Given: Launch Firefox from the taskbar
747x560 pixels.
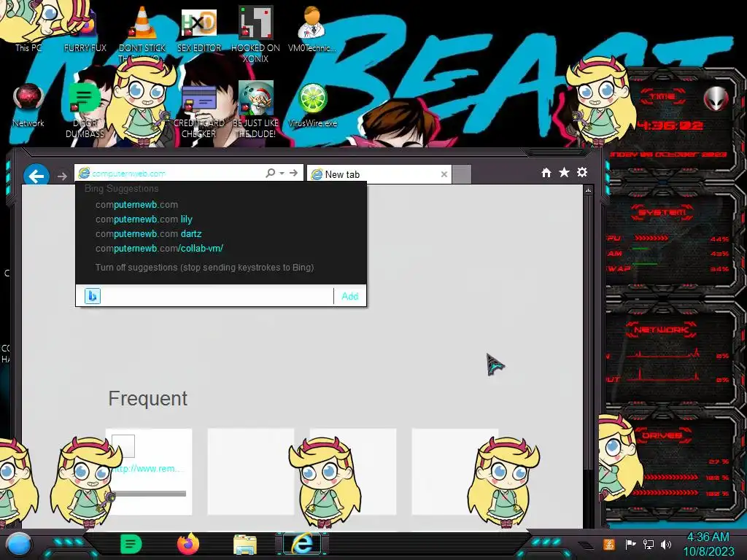Looking at the screenshot, I should [x=188, y=544].
